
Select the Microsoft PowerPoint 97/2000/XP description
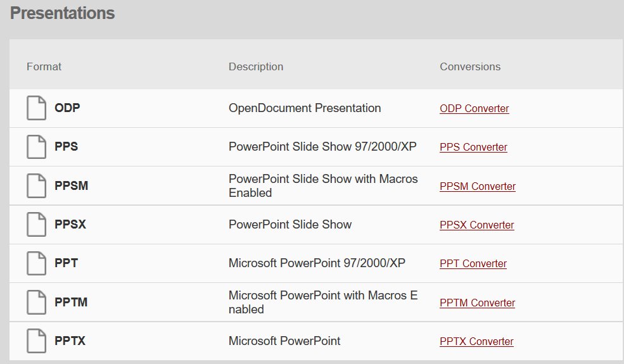[317, 263]
